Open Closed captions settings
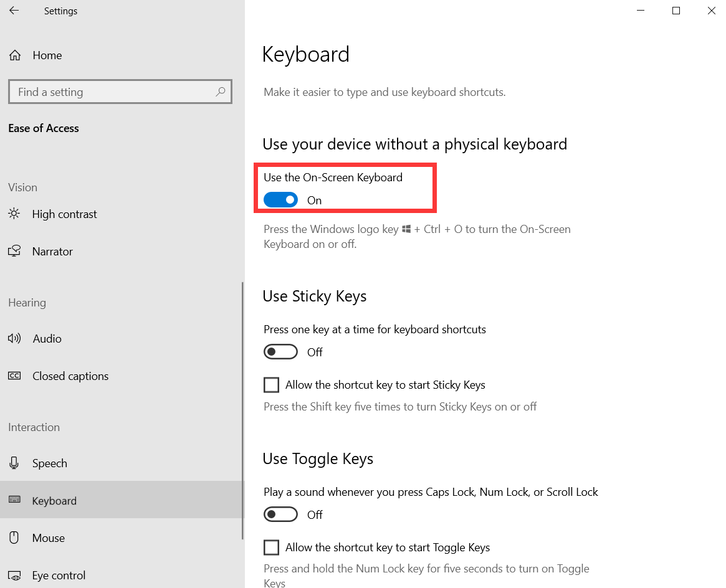This screenshot has width=726, height=588. click(14, 376)
